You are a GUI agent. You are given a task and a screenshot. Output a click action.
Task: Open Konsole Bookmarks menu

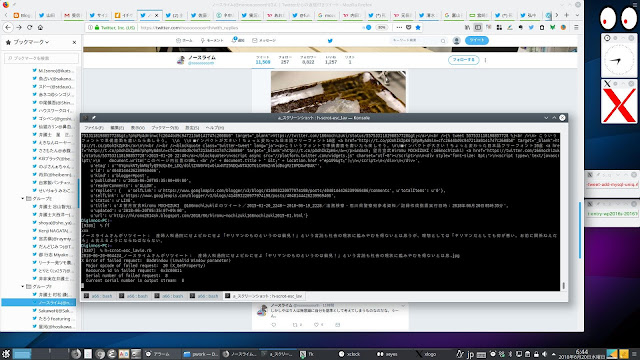165,128
